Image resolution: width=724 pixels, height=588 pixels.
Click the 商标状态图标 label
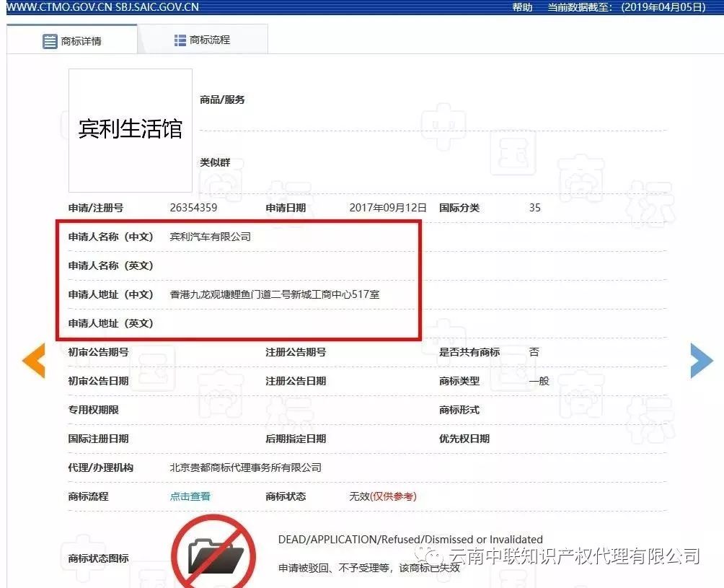tap(98, 558)
